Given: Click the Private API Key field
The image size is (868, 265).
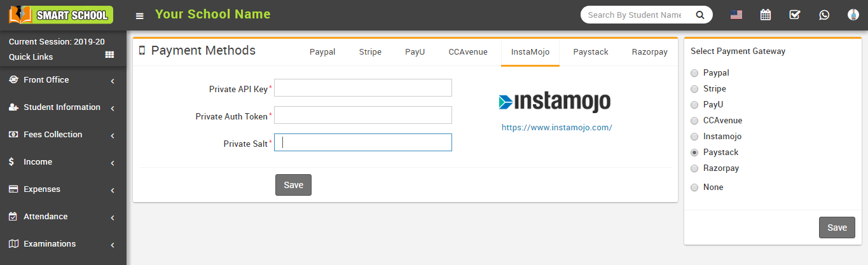Looking at the screenshot, I should [x=362, y=88].
